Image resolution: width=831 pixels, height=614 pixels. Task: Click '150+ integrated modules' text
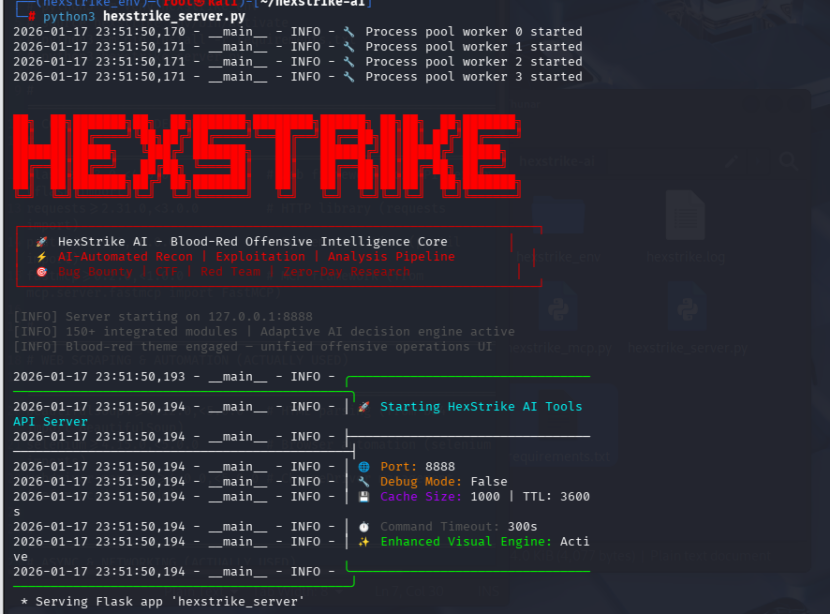pos(151,332)
